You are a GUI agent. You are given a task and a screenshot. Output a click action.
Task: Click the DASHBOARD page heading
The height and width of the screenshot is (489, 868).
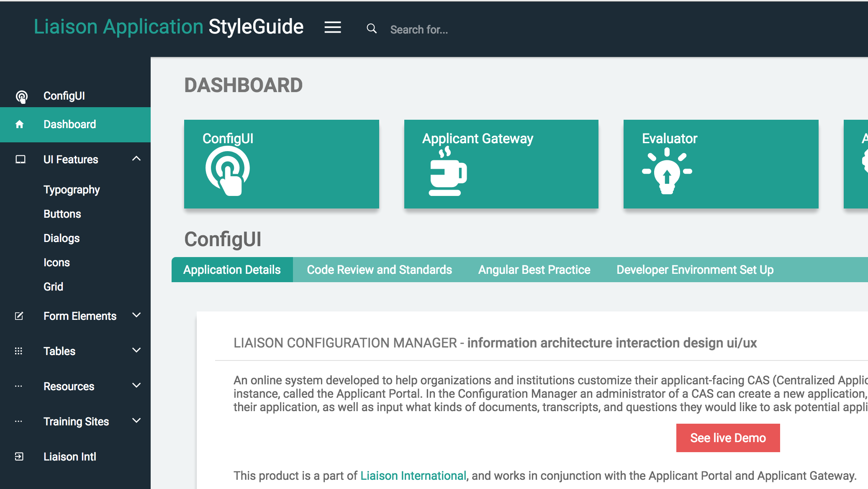(x=244, y=85)
